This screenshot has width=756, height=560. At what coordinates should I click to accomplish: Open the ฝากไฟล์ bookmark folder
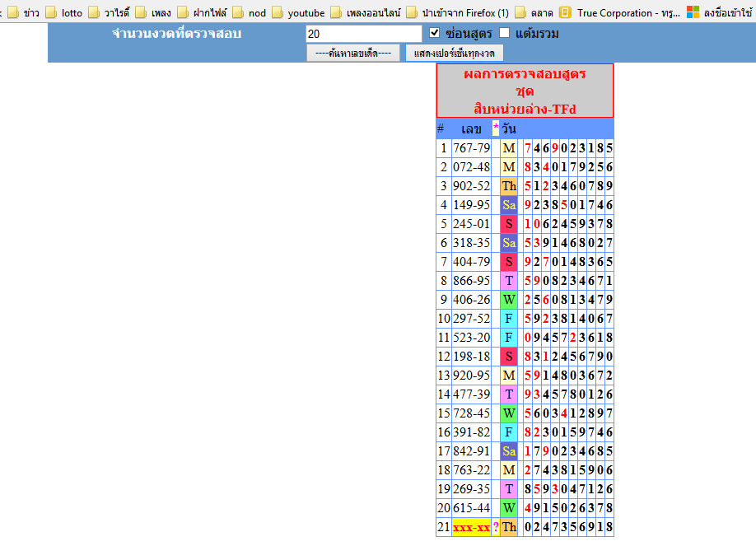tap(202, 12)
